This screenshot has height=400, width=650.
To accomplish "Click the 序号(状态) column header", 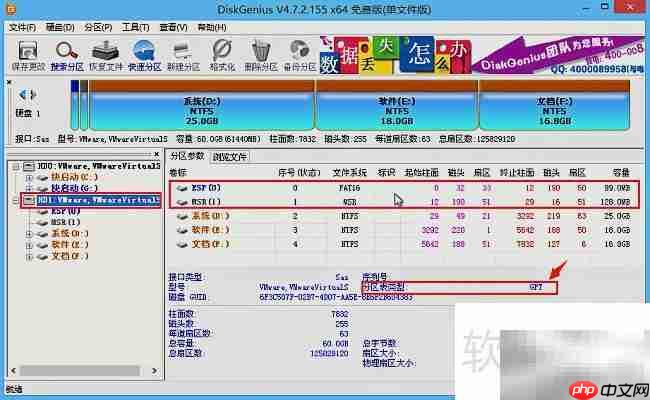I will tap(299, 173).
